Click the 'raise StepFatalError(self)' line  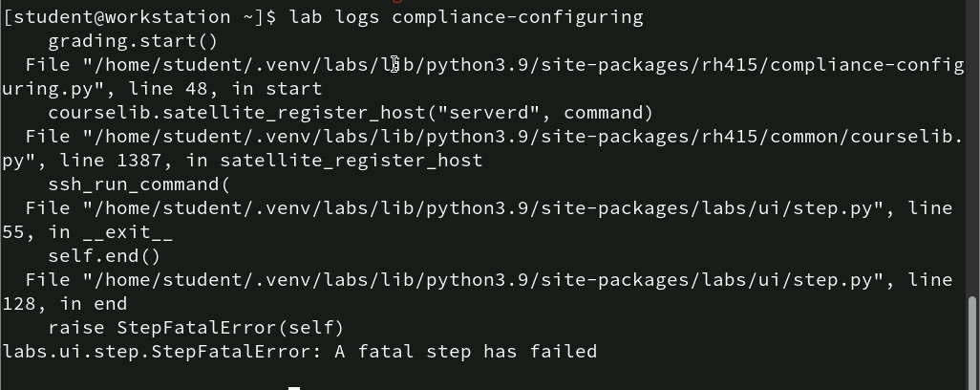click(196, 328)
